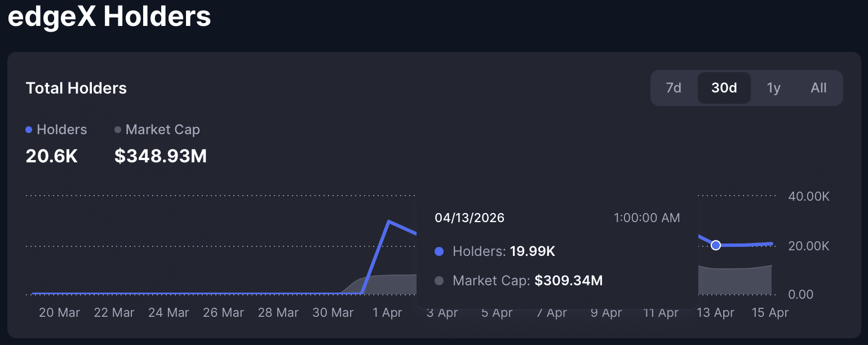Click the 20.6K holders value
Screen dimensions: 868x345
[51, 156]
